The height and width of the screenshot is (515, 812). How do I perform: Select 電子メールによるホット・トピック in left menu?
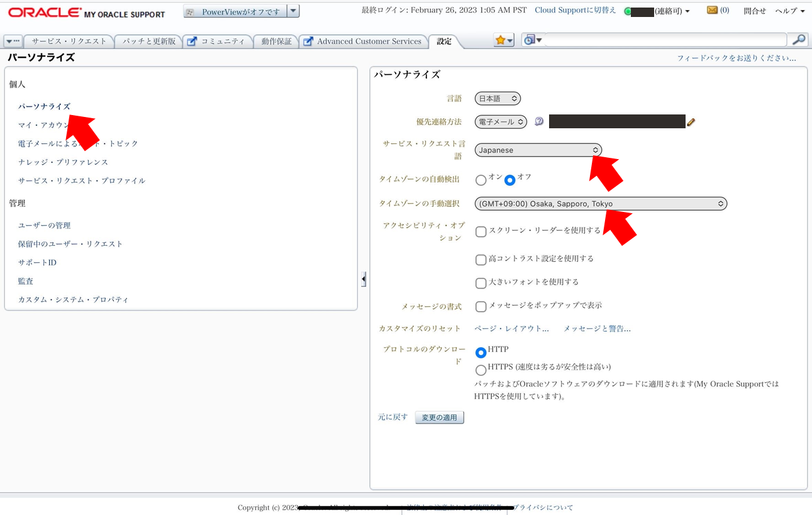click(78, 144)
